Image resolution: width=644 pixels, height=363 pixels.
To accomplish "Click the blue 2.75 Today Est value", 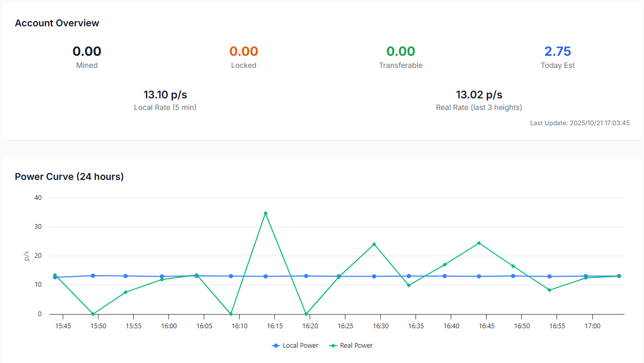I will (558, 52).
